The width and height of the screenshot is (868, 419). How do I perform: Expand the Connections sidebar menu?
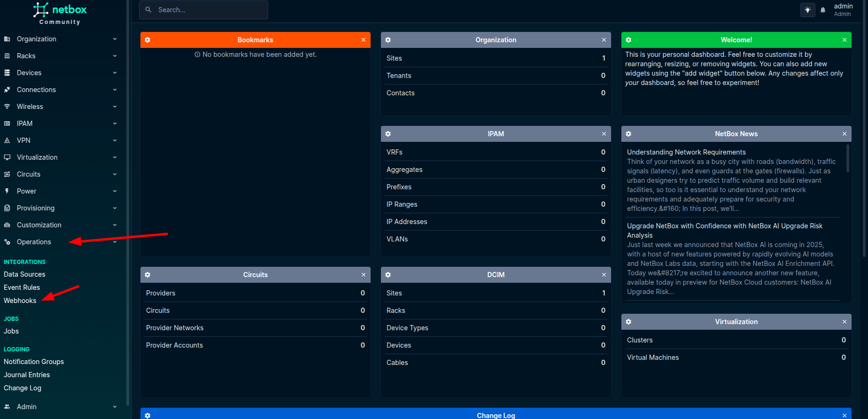60,90
